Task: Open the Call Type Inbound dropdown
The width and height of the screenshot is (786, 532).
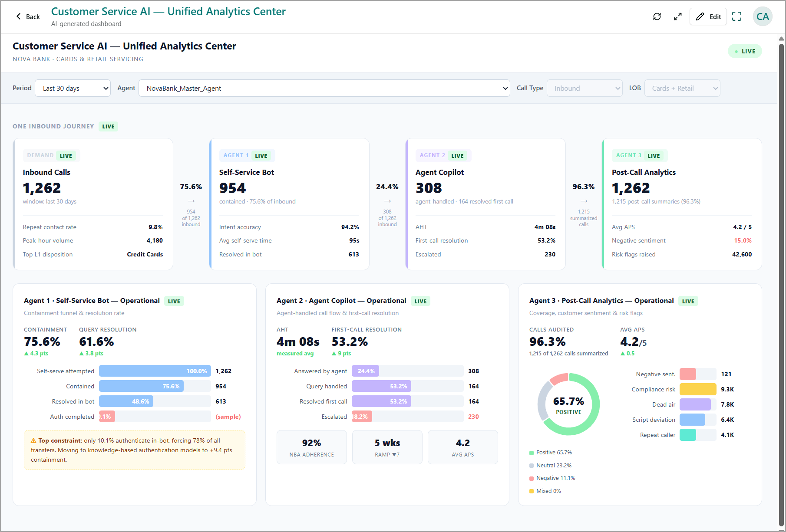Action: [x=585, y=88]
